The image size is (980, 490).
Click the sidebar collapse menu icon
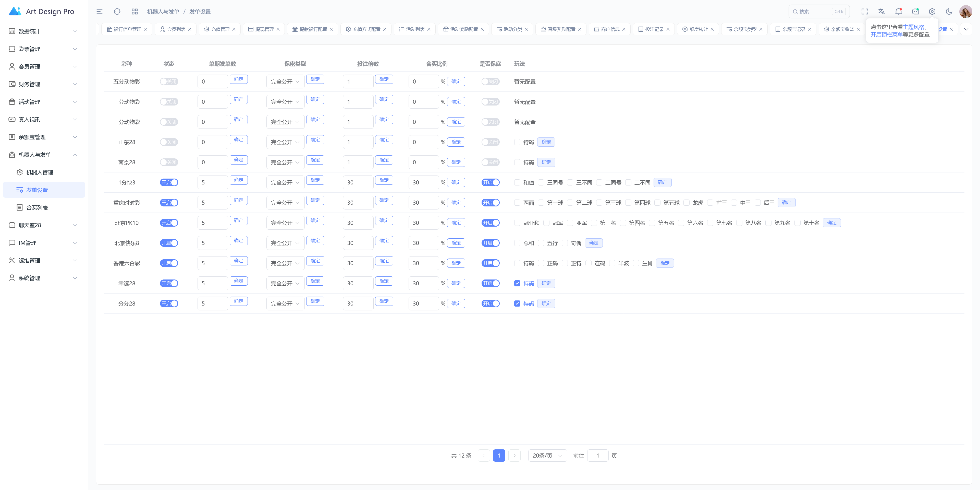click(99, 12)
